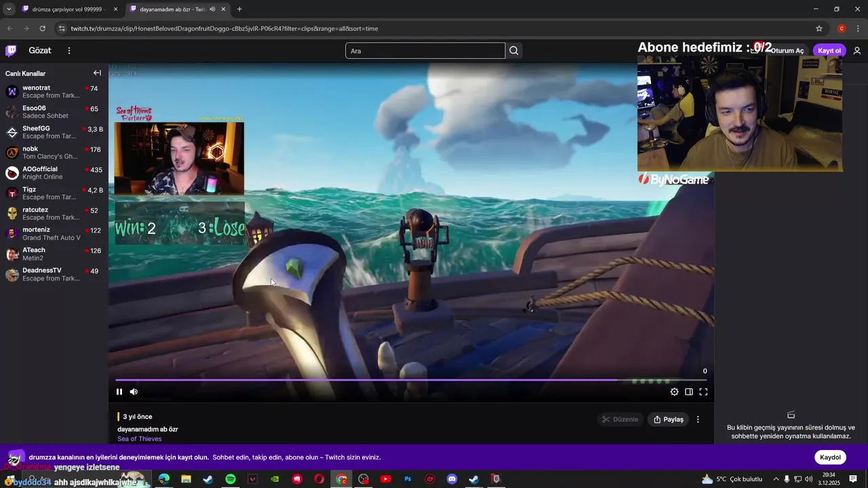Open the clip more-options menu beside Paylaş

698,420
